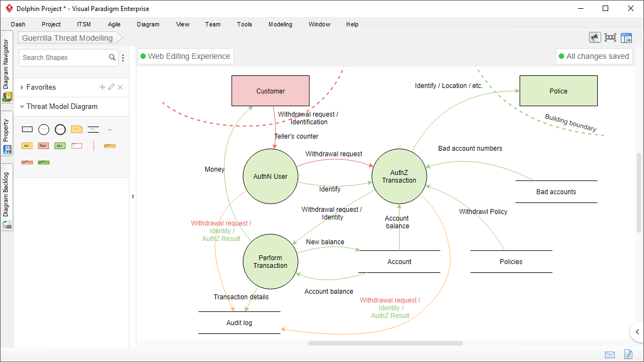Click the Bad account numbers label
The height and width of the screenshot is (362, 644).
coord(470,149)
